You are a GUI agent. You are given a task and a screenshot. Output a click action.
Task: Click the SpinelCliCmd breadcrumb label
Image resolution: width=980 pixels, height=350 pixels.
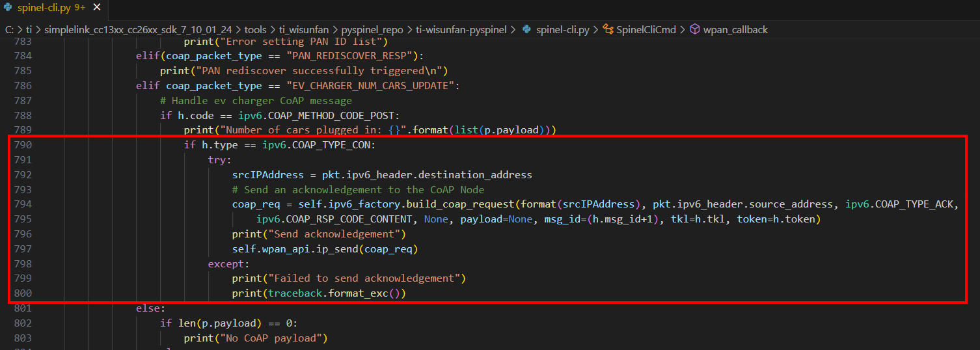(x=646, y=30)
